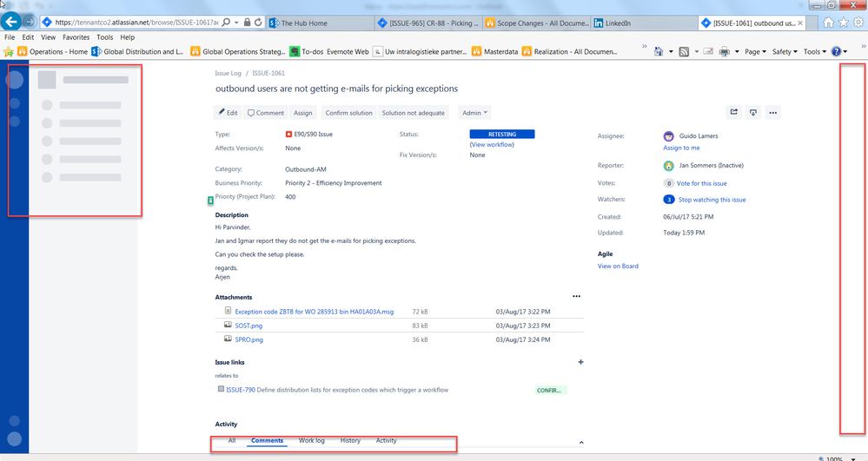
Task: Click the Confirm solution button
Action: [x=348, y=112]
